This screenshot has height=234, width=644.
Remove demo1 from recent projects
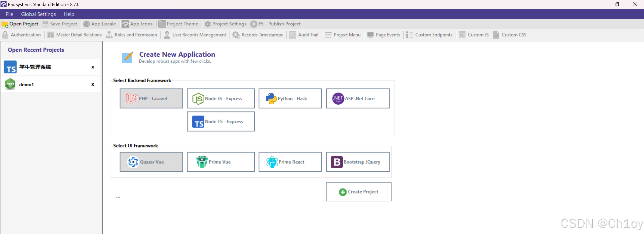(x=93, y=84)
